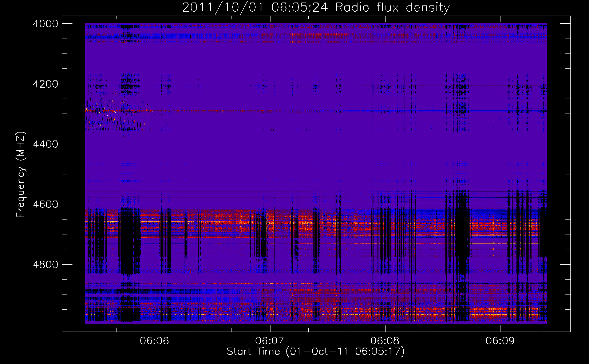Click the 06:09 time axis label
Image resolution: width=589 pixels, height=364 pixels.
click(x=500, y=341)
